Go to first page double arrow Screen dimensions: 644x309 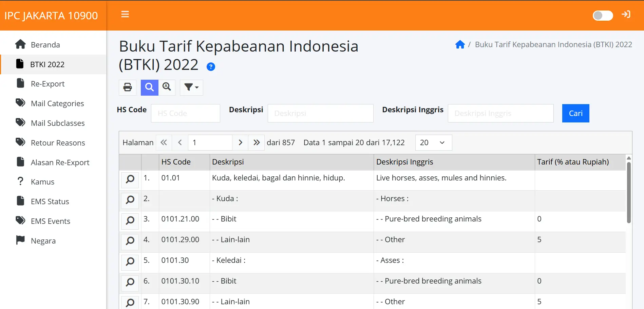(x=164, y=142)
